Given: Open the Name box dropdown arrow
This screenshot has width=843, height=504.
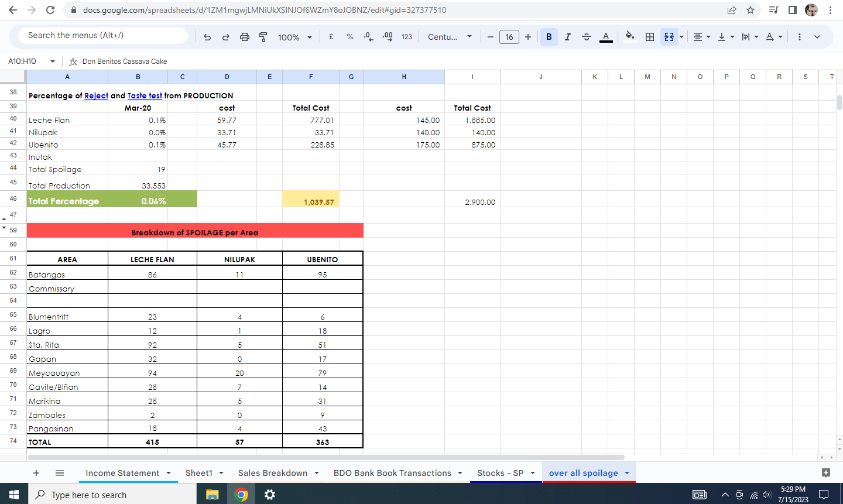Looking at the screenshot, I should click(53, 61).
